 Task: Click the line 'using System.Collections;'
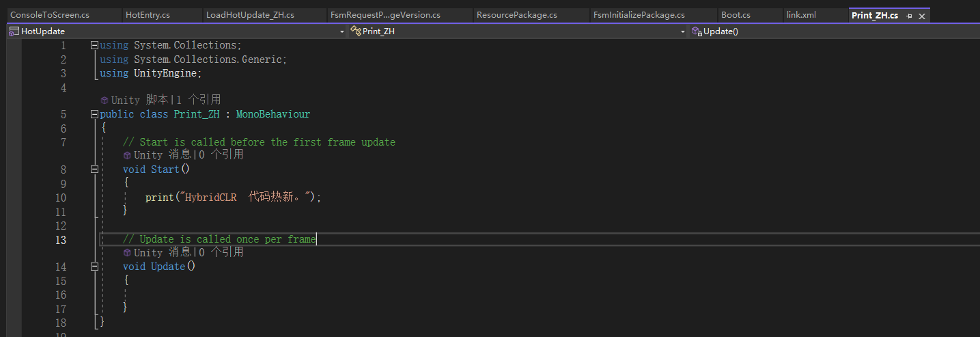(x=171, y=45)
